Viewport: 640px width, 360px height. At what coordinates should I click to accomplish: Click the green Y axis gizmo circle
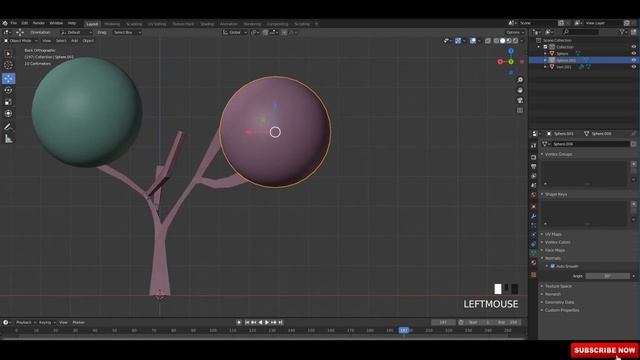(x=511, y=62)
